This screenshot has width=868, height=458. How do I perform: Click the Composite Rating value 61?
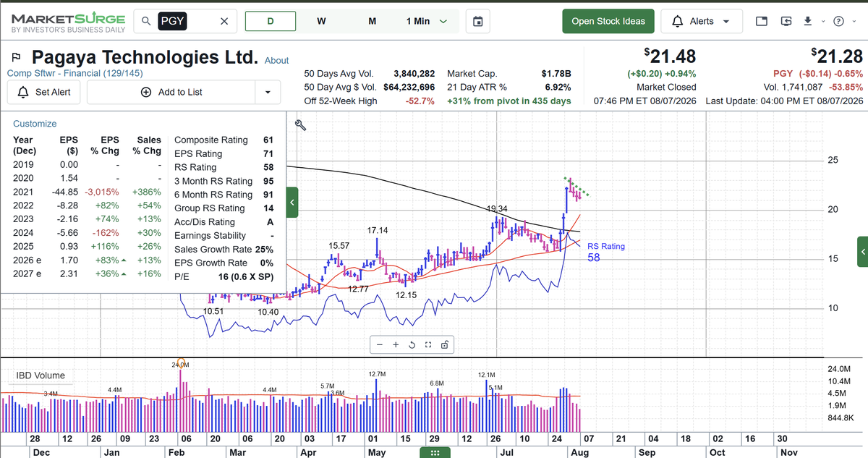coord(268,140)
